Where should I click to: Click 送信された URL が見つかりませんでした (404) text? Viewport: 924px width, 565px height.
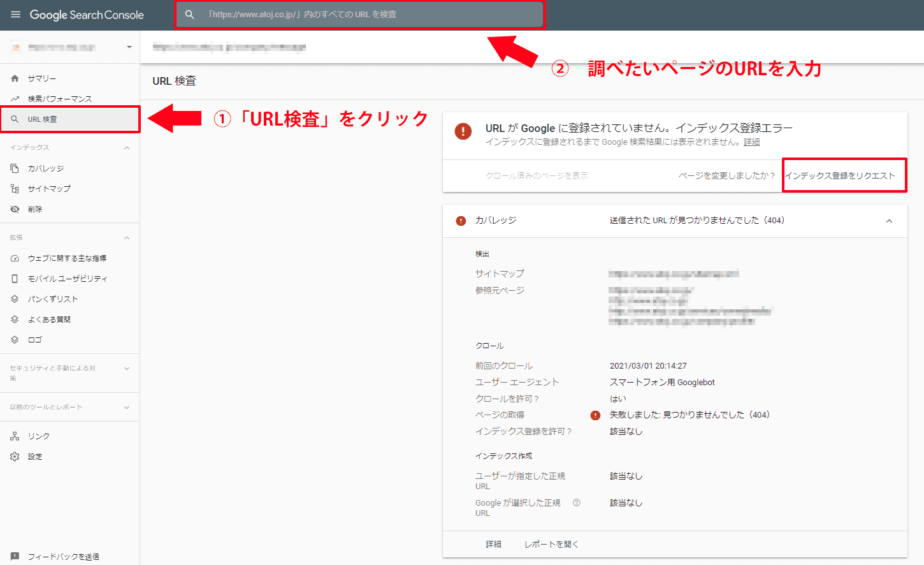[x=697, y=220]
